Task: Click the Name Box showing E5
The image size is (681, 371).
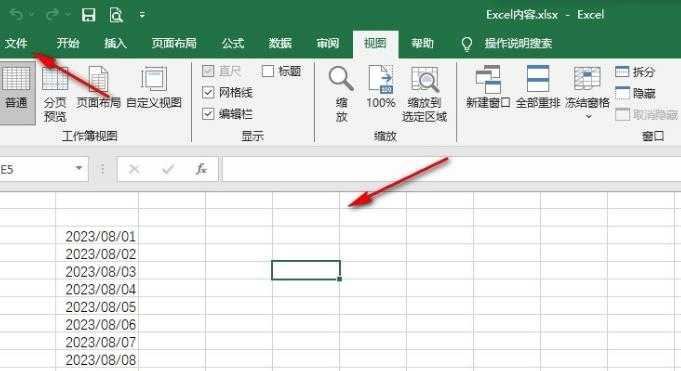Action: click(x=36, y=169)
